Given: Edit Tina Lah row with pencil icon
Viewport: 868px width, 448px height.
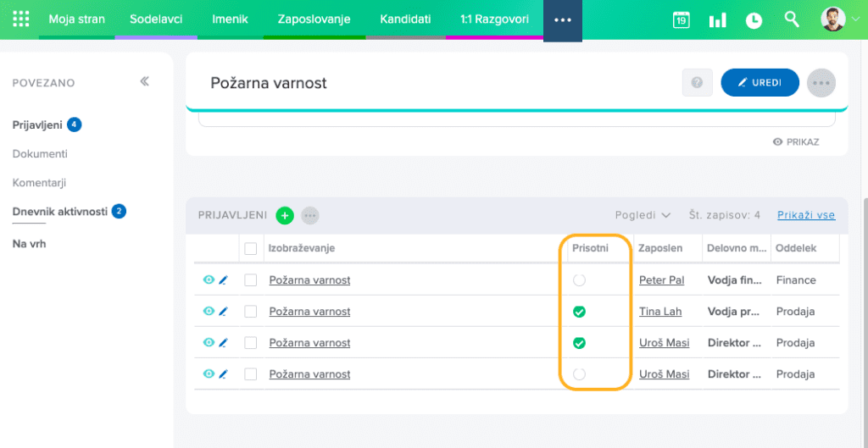Looking at the screenshot, I should 223,312.
